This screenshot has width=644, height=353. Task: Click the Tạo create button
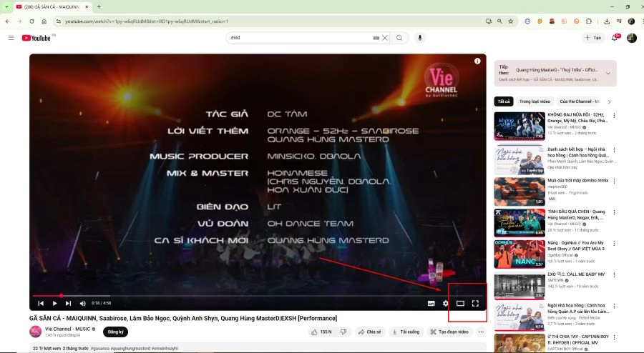coord(593,38)
